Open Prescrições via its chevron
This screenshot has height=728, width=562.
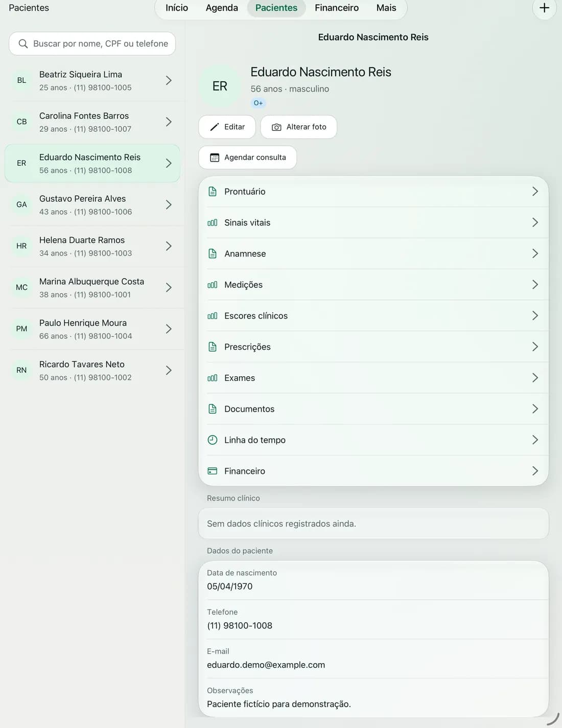[535, 347]
